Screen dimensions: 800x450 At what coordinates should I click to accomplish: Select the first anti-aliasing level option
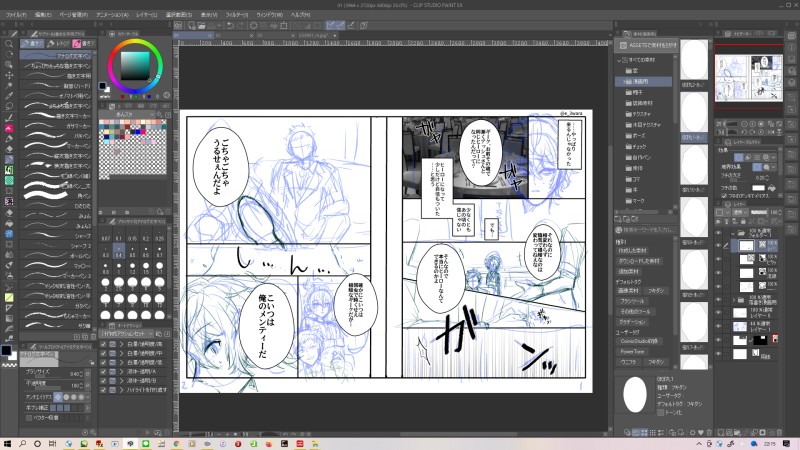click(58, 397)
